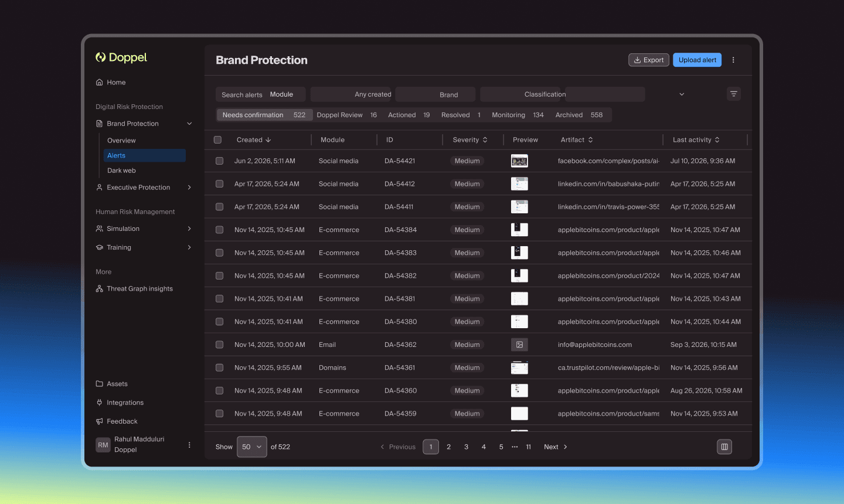Click the Doppel logo
Image resolution: width=844 pixels, height=504 pixels.
click(121, 57)
